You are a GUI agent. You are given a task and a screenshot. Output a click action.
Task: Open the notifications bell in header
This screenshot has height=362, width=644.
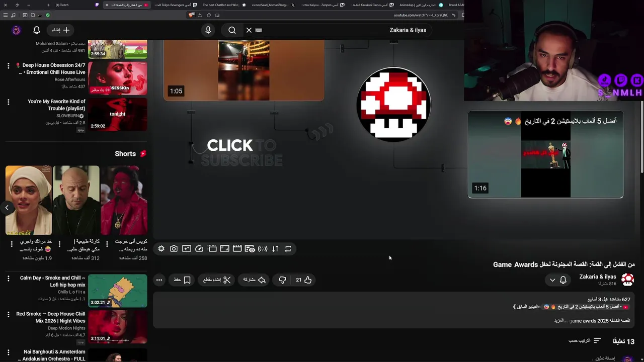coord(37,30)
